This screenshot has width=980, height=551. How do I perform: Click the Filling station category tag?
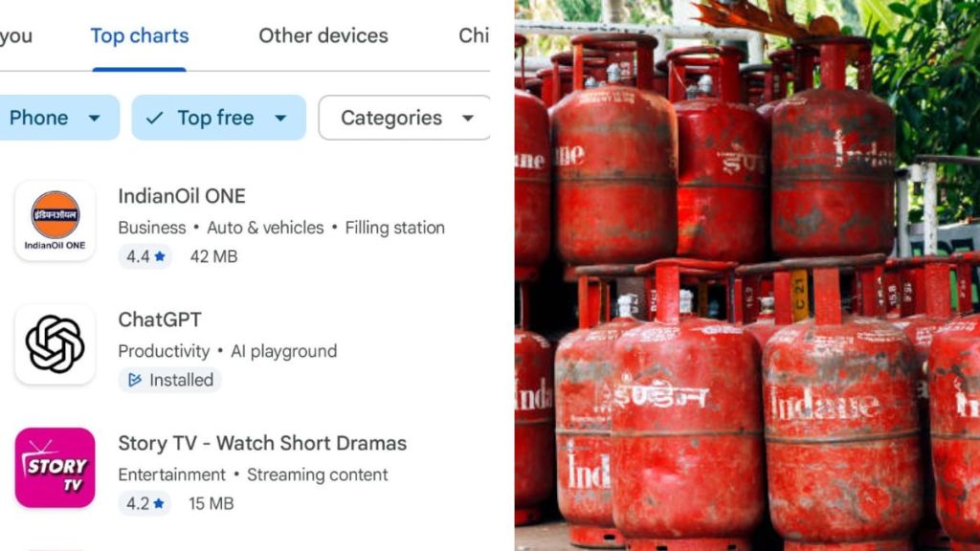pos(395,228)
